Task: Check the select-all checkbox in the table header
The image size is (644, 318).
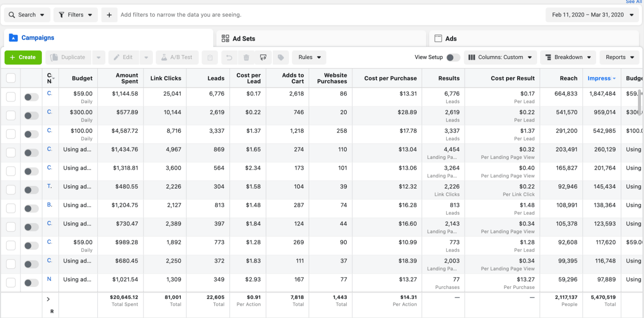Action: coord(10,78)
